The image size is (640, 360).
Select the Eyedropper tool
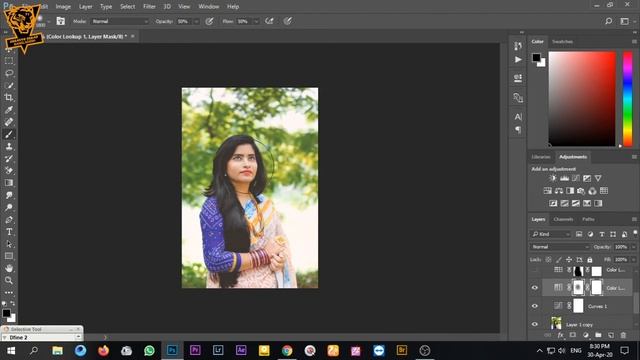pos(9,110)
